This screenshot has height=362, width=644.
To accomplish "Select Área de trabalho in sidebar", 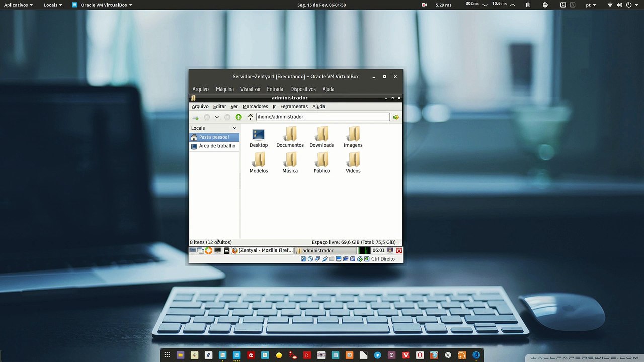I will tap(214, 146).
